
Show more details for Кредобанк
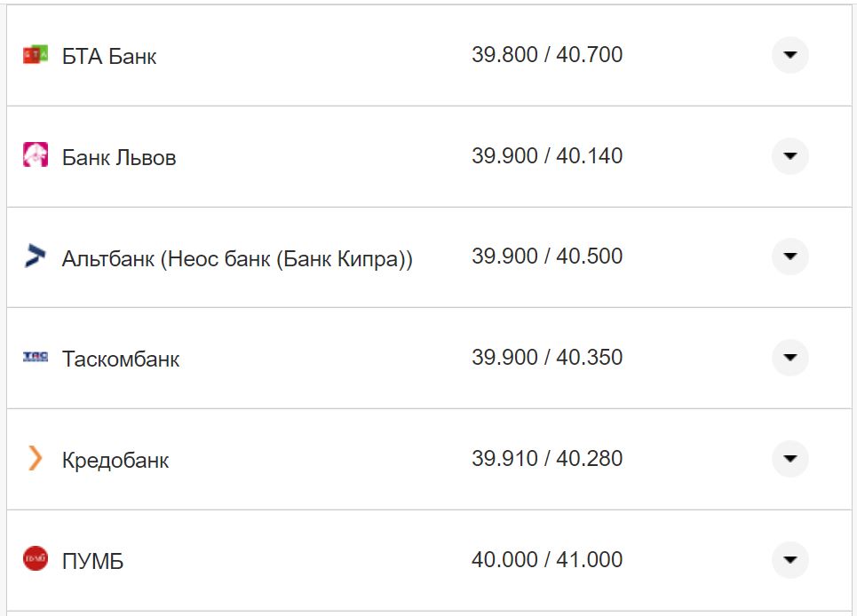pyautogui.click(x=790, y=459)
